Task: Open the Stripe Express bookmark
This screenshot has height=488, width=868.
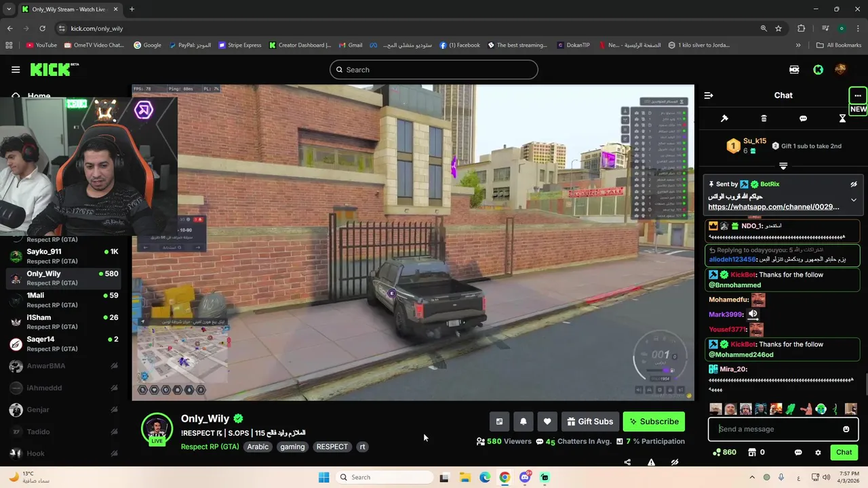Action: pyautogui.click(x=239, y=45)
